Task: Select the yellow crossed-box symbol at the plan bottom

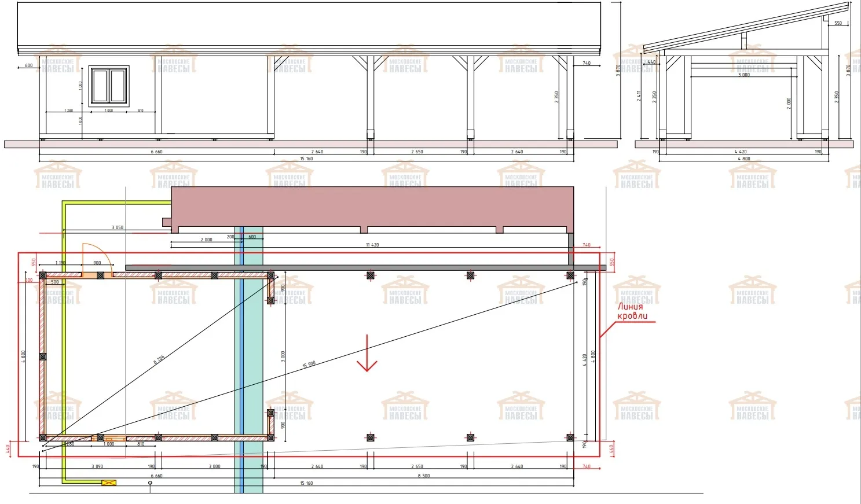Action: (x=109, y=483)
